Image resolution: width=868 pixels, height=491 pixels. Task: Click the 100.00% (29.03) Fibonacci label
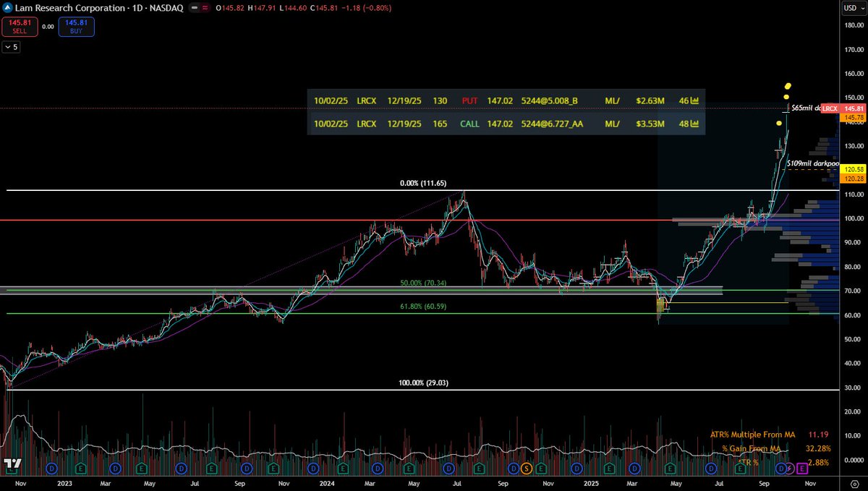coord(424,383)
